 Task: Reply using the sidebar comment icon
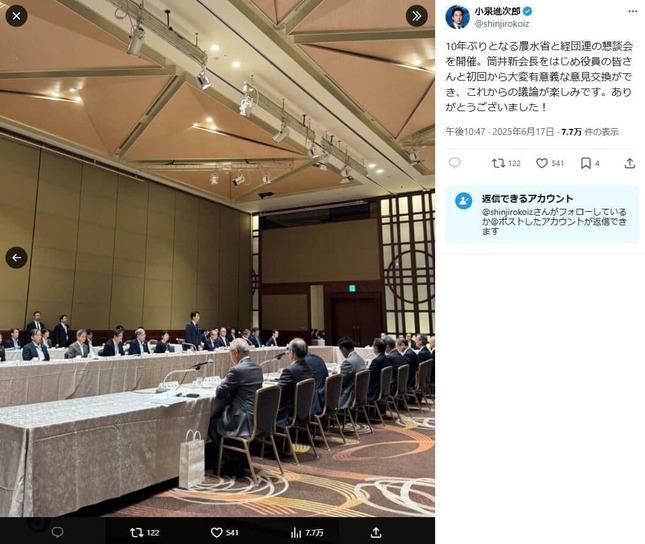(455, 163)
